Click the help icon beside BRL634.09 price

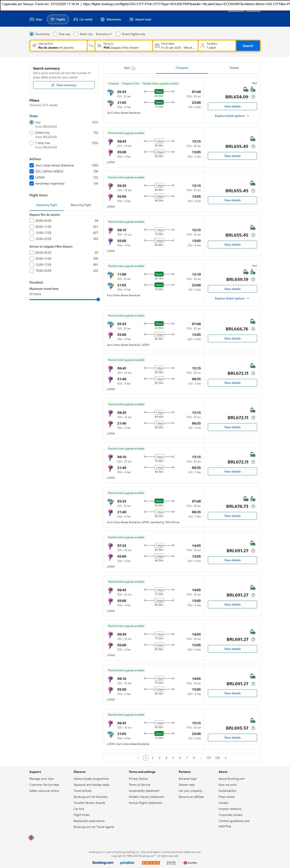(253, 97)
